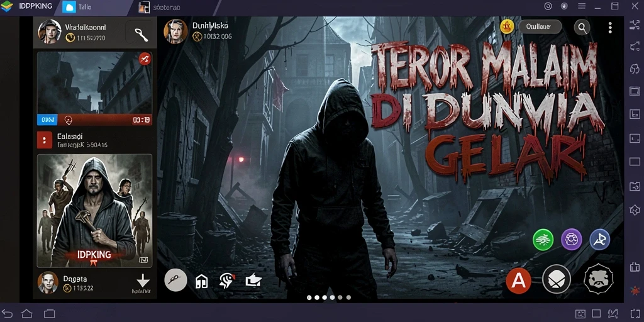Click the yellow badge icon beside the pill button

pyautogui.click(x=508, y=27)
